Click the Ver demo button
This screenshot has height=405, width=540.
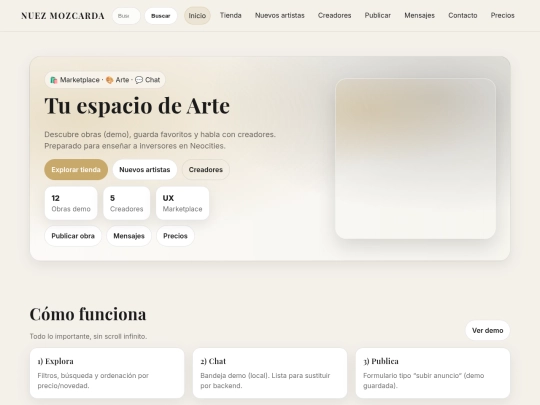pos(487,330)
